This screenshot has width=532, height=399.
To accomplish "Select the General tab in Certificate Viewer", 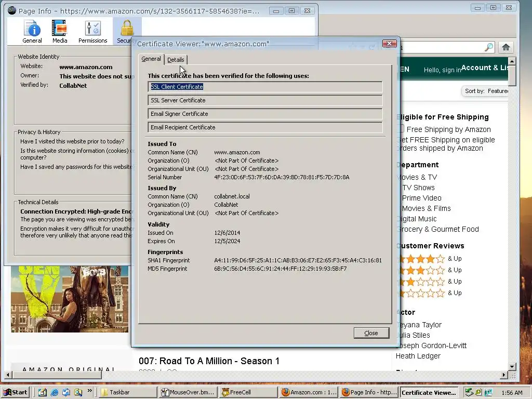I will coord(151,59).
